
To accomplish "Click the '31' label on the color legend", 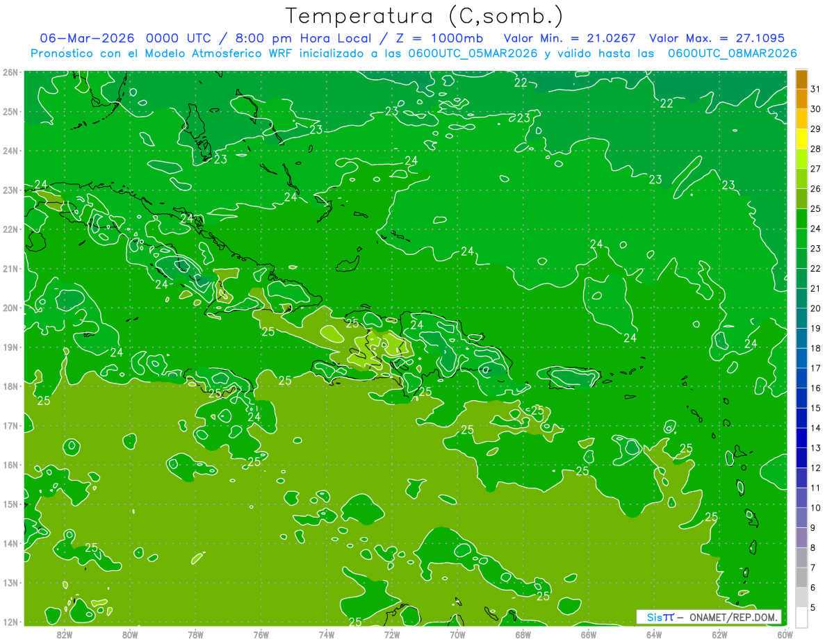I will coord(816,89).
